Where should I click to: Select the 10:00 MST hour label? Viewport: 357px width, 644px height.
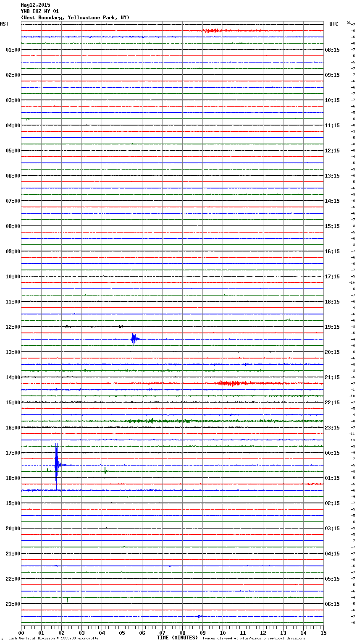(13, 277)
